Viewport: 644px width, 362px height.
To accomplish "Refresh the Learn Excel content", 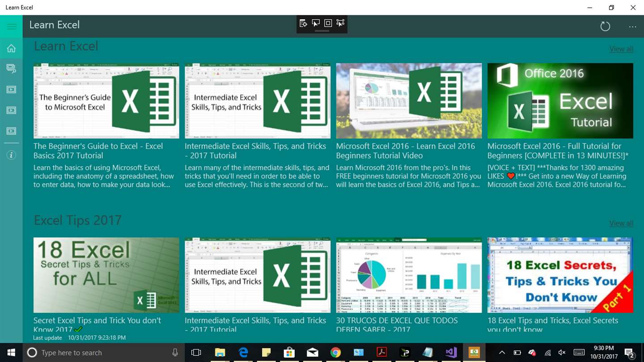I will 605,26.
